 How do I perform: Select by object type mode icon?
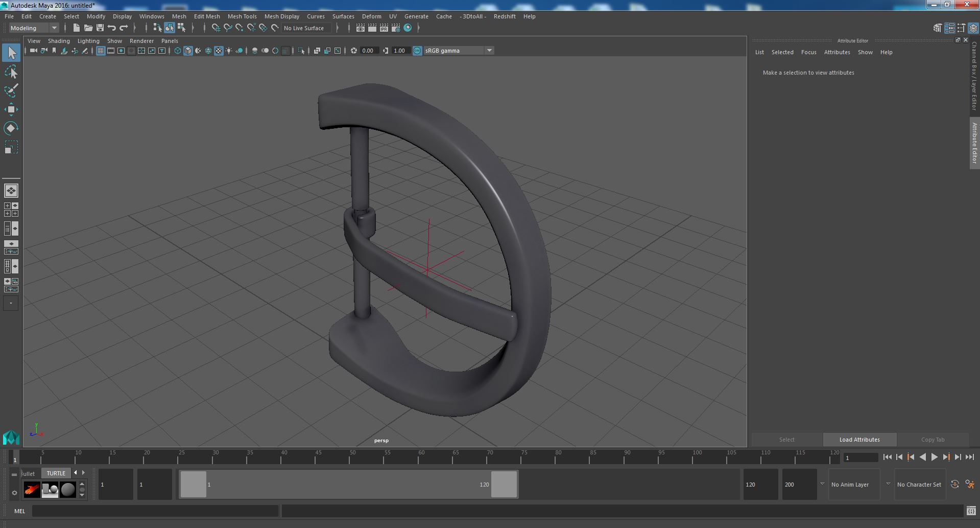coord(170,28)
